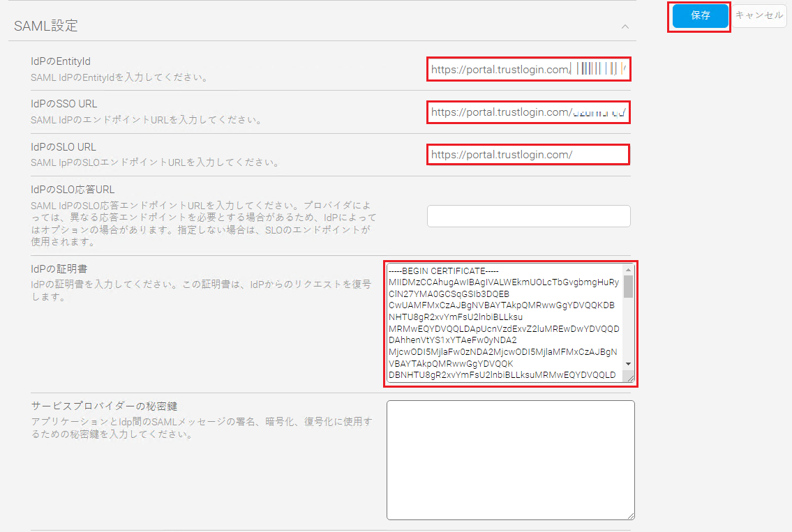Click the blue 保存 save button
This screenshot has width=792, height=532.
pyautogui.click(x=700, y=15)
